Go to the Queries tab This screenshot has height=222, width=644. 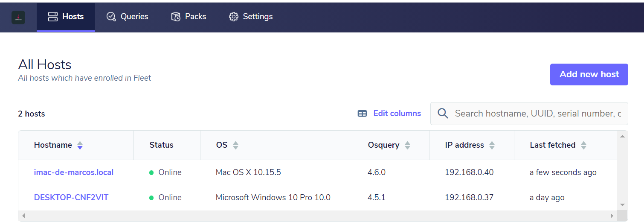[127, 17]
